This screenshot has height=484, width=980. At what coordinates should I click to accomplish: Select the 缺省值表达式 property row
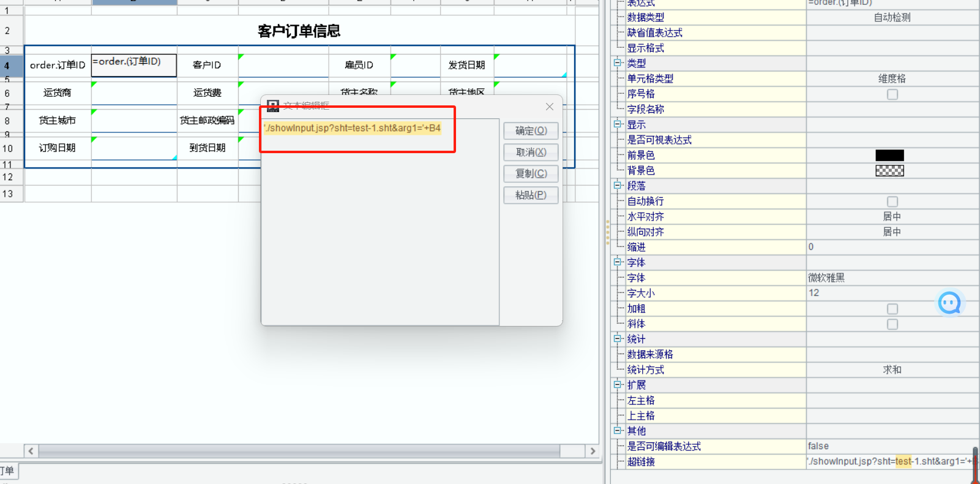click(714, 33)
